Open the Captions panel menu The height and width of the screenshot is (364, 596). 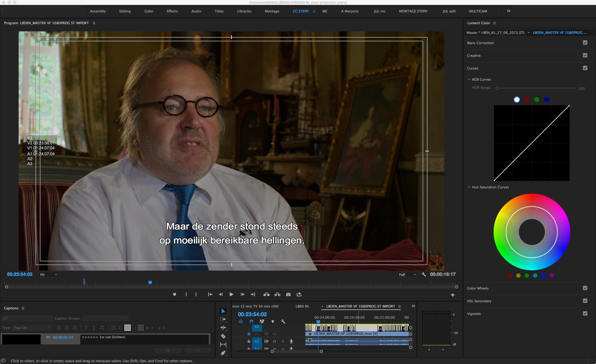(x=23, y=308)
